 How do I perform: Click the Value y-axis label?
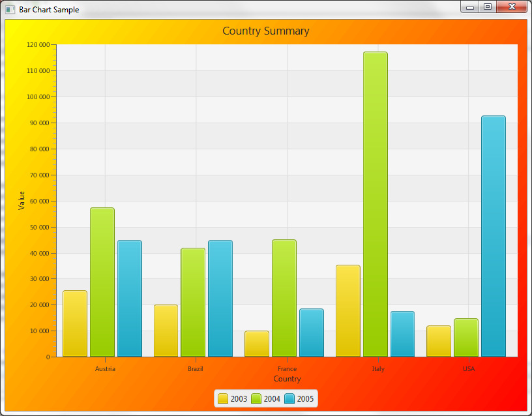click(x=22, y=200)
